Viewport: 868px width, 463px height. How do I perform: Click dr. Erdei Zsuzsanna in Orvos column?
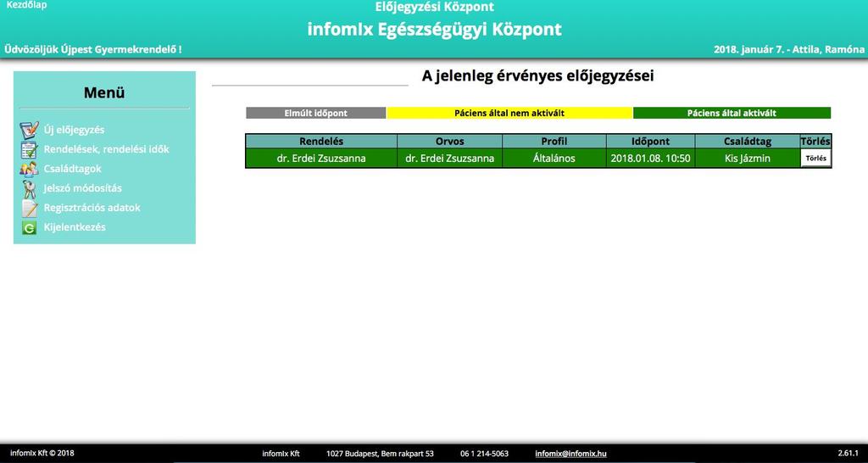(x=449, y=159)
